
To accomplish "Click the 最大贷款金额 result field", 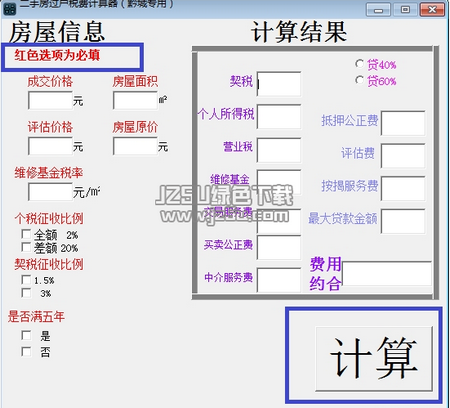I will pyautogui.click(x=403, y=221).
